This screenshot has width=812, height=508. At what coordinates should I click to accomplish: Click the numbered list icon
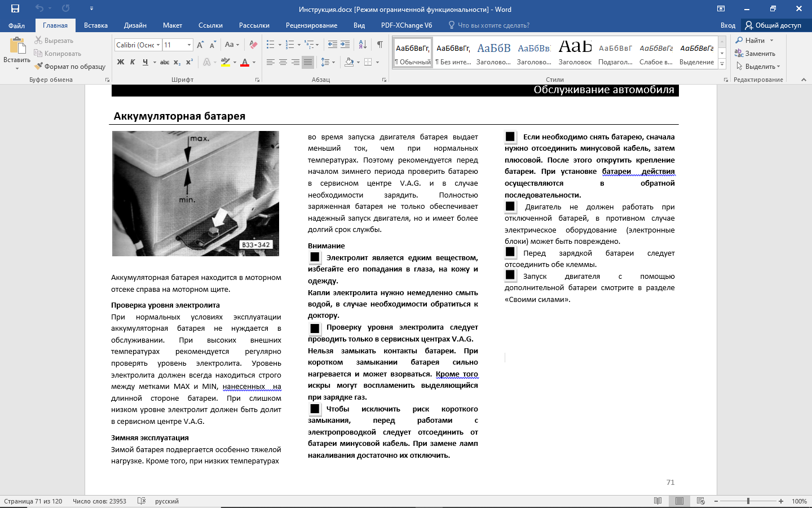[290, 45]
